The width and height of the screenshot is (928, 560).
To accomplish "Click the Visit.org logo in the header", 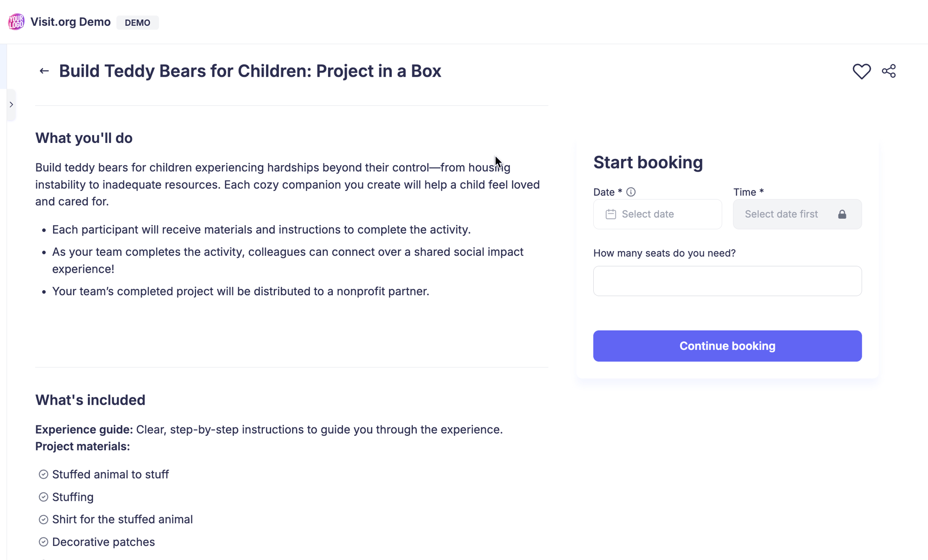I will [x=16, y=22].
